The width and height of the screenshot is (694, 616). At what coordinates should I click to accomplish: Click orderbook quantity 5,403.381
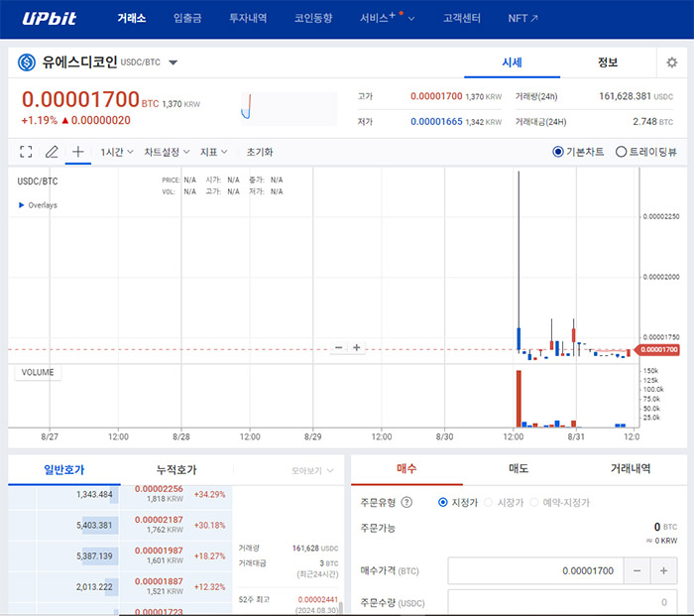click(94, 525)
